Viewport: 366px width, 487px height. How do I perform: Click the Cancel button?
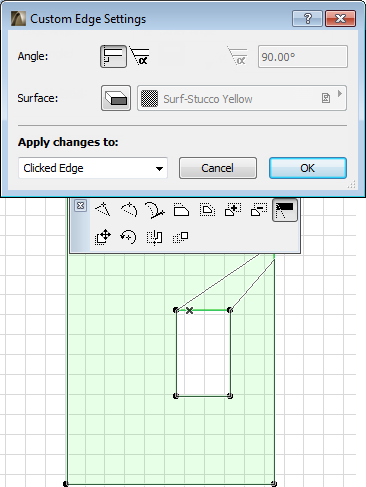pyautogui.click(x=218, y=168)
